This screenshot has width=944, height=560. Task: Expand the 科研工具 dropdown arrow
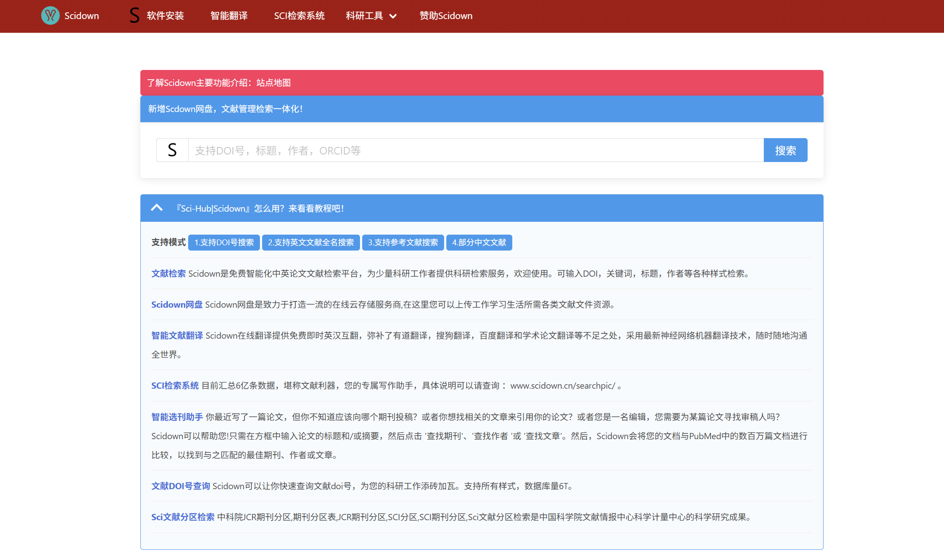[393, 16]
